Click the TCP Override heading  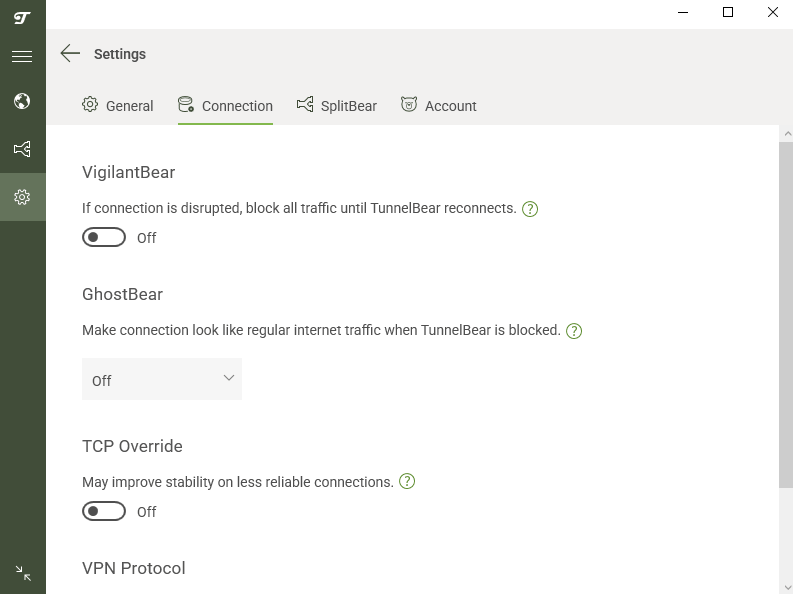(133, 446)
